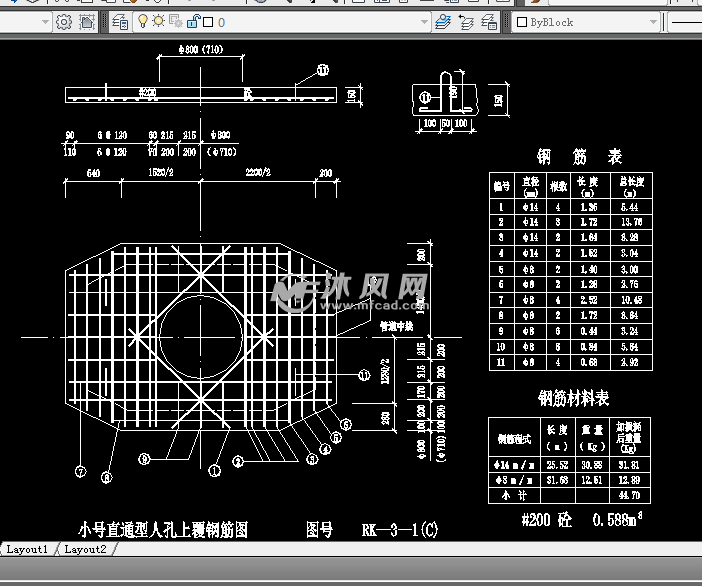Click total length cell 13.76 in row 2
Image resolution: width=702 pixels, height=587 pixels.
click(x=632, y=222)
